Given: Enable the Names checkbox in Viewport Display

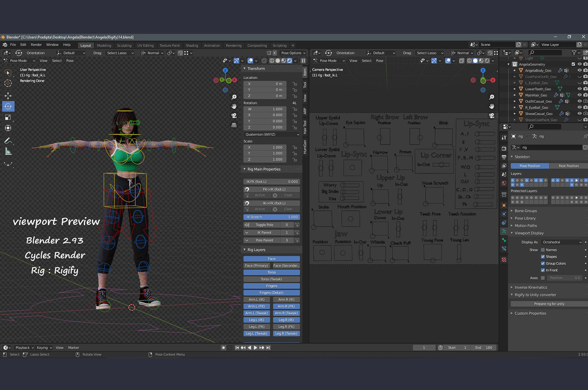Looking at the screenshot, I should (543, 250).
